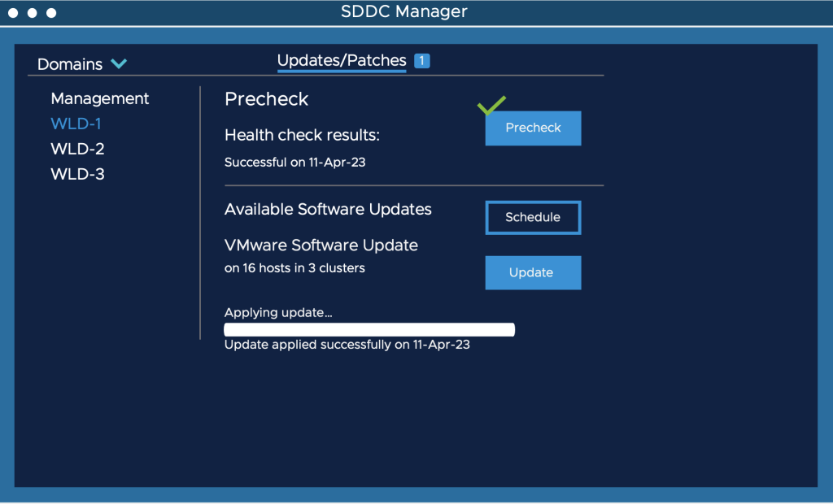Open the Schedule update button

[533, 217]
